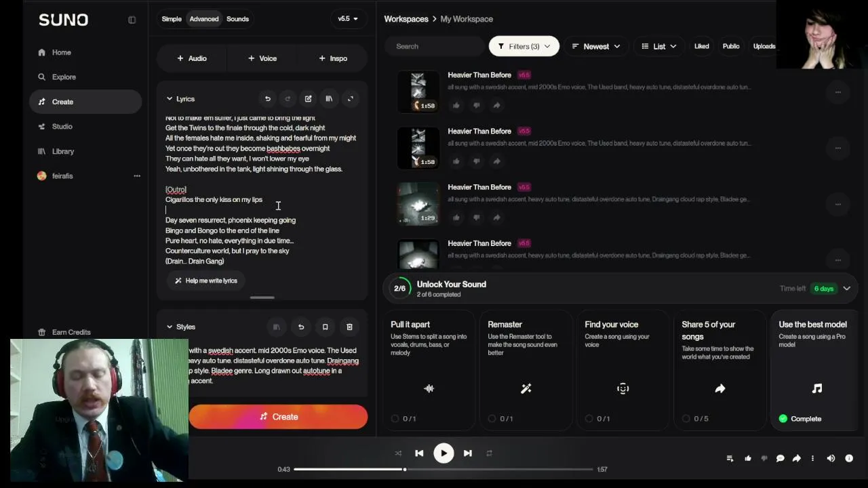
Task: Click Help me write lyrics
Action: click(x=206, y=281)
